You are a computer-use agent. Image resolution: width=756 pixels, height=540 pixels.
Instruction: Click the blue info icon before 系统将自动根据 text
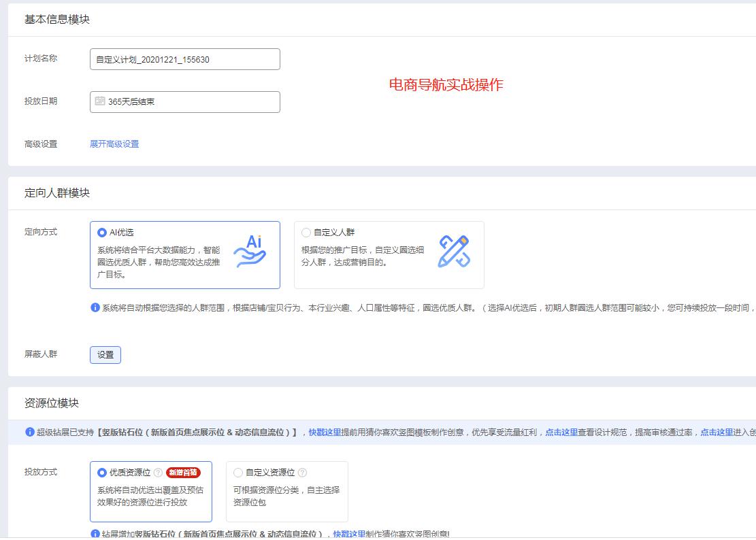[95, 308]
